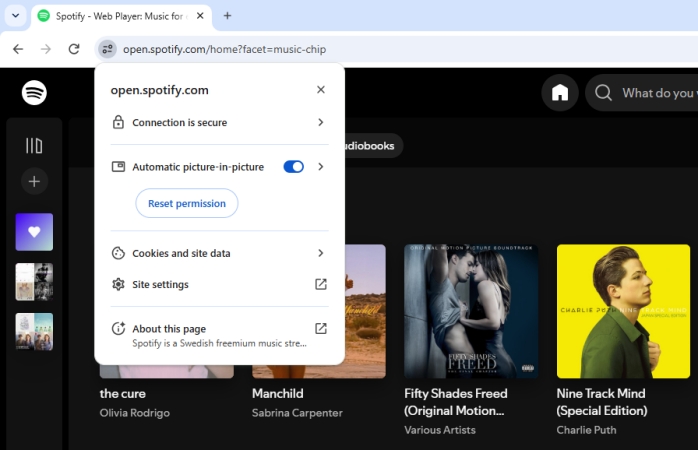Viewport: 698px width, 450px height.
Task: Expand Your Library sidebar icon
Action: tap(34, 146)
